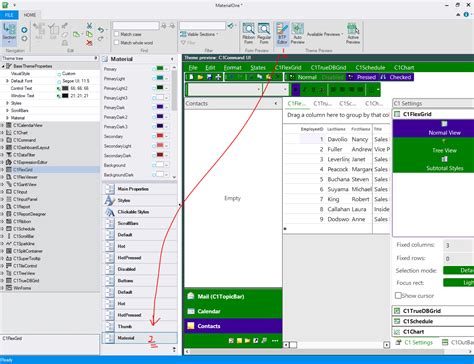474x364 pixels.
Task: Open the Ribbon Form preview
Action: pos(248,33)
